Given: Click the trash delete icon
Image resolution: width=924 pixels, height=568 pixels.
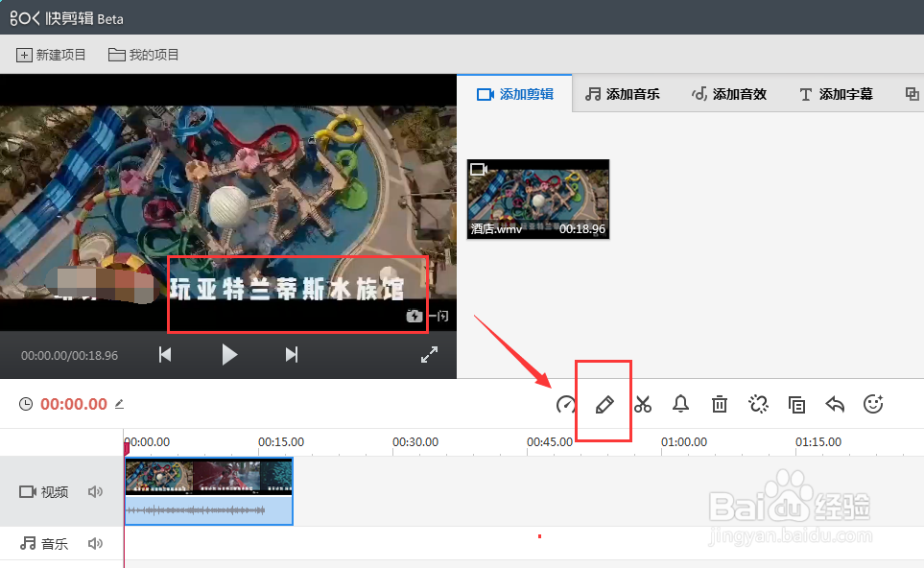Looking at the screenshot, I should coord(719,404).
